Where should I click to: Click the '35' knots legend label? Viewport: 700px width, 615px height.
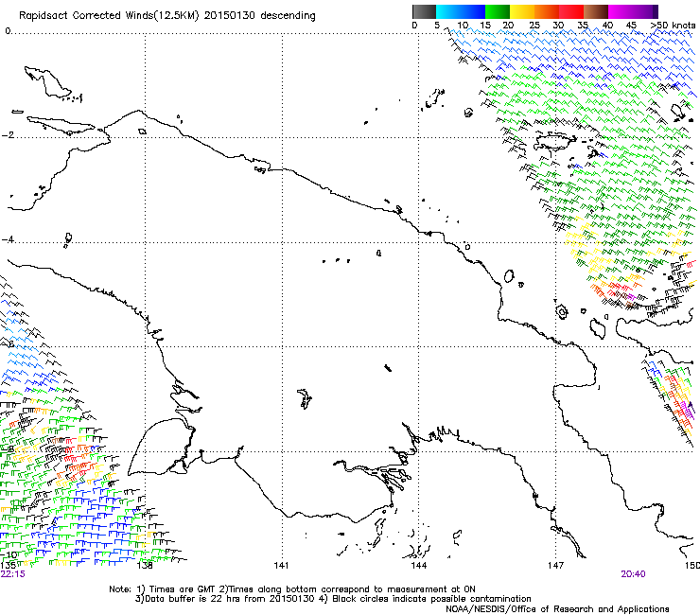[583, 26]
